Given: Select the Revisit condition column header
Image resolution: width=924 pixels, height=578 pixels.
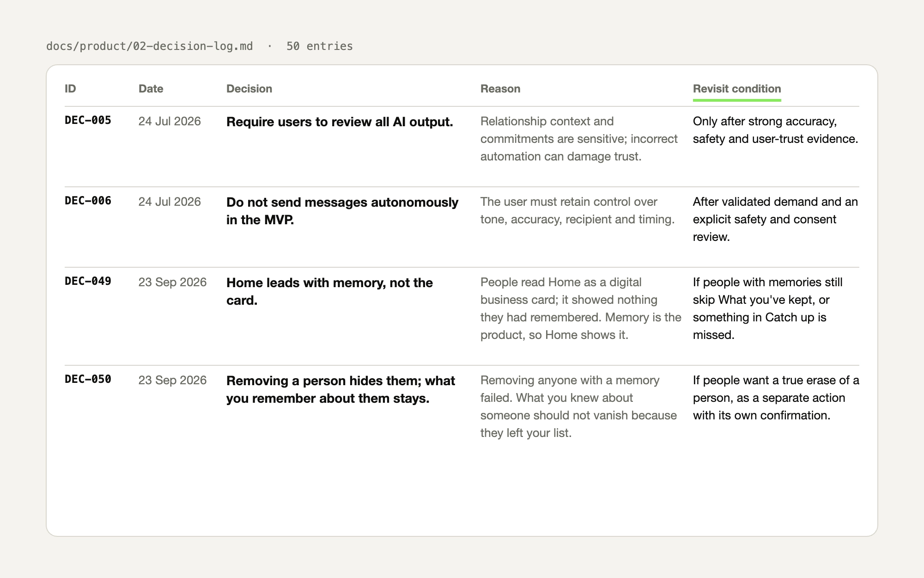Looking at the screenshot, I should [x=737, y=89].
